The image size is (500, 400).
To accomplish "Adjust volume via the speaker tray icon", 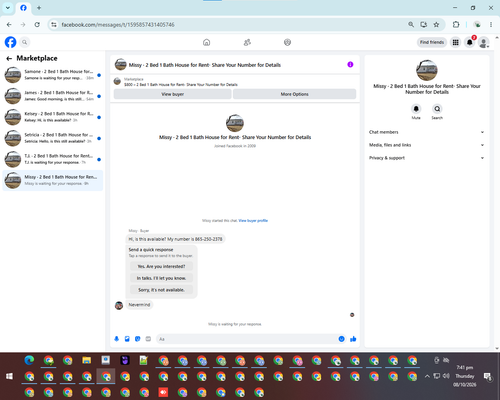I will 446,376.
